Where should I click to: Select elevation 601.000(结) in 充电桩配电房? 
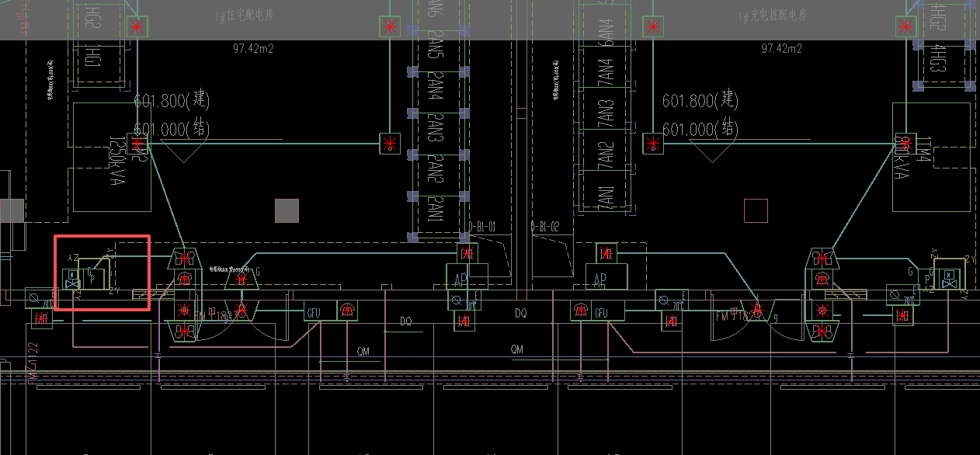pyautogui.click(x=700, y=127)
